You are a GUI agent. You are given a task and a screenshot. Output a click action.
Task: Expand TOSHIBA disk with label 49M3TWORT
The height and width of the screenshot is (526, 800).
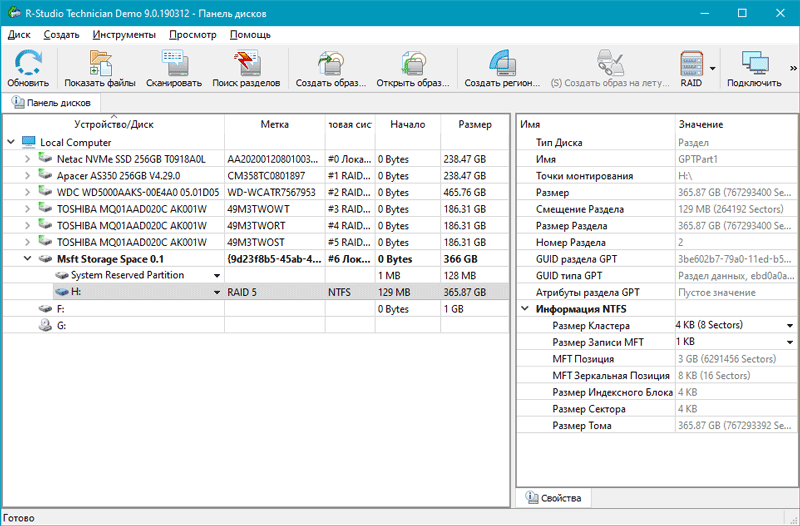(28, 226)
